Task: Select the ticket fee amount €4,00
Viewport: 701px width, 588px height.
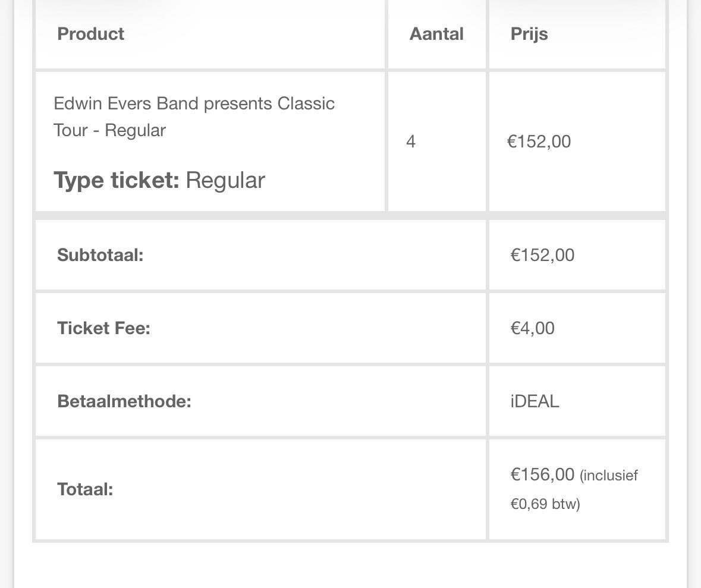Action: click(532, 328)
